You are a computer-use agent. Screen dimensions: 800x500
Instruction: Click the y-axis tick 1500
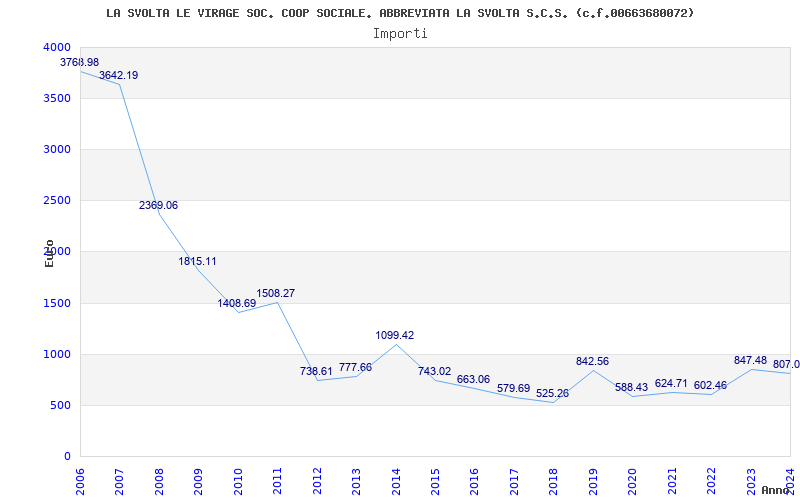pos(55,304)
